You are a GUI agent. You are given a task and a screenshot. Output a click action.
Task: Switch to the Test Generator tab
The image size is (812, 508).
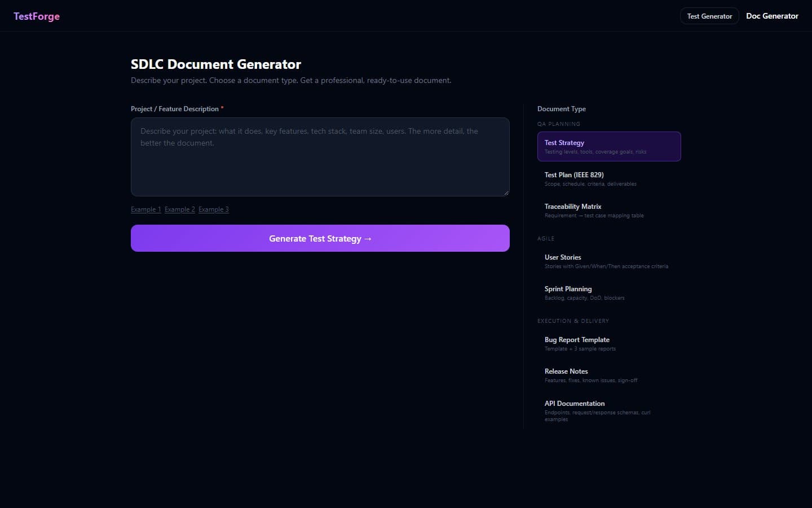click(709, 16)
